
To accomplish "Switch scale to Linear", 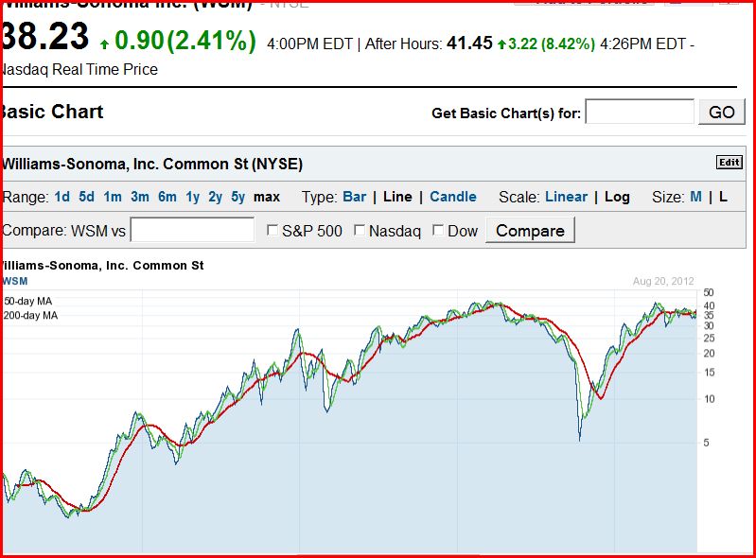I will pos(567,197).
